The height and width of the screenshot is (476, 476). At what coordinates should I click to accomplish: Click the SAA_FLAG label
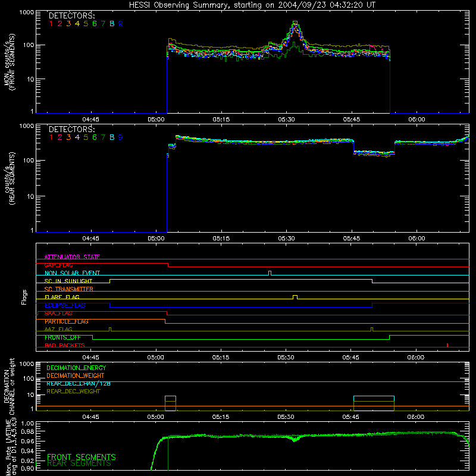[x=58, y=314]
